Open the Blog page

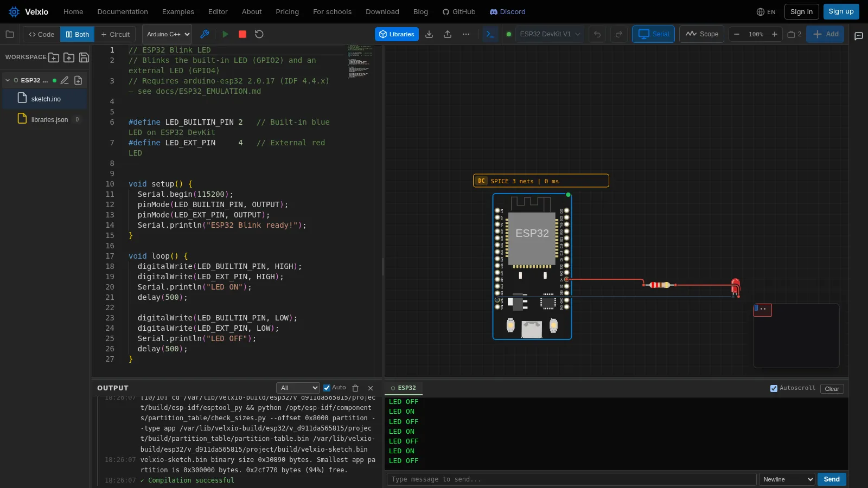click(x=420, y=11)
